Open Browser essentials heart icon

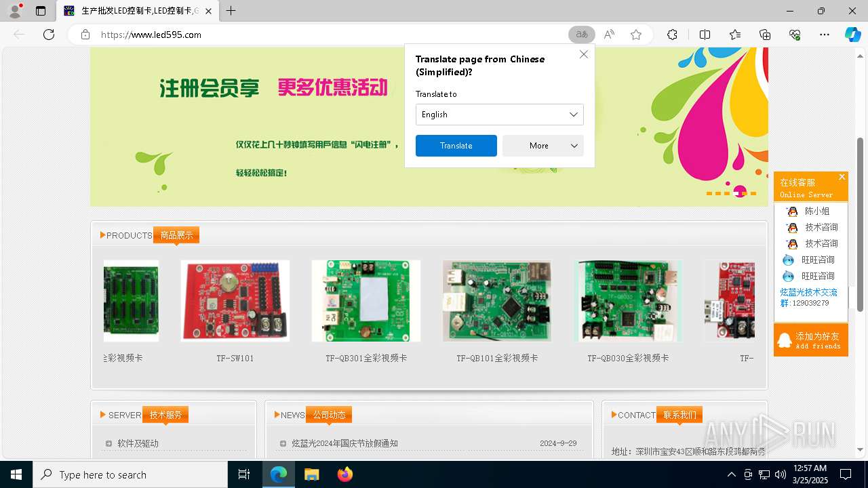click(795, 35)
